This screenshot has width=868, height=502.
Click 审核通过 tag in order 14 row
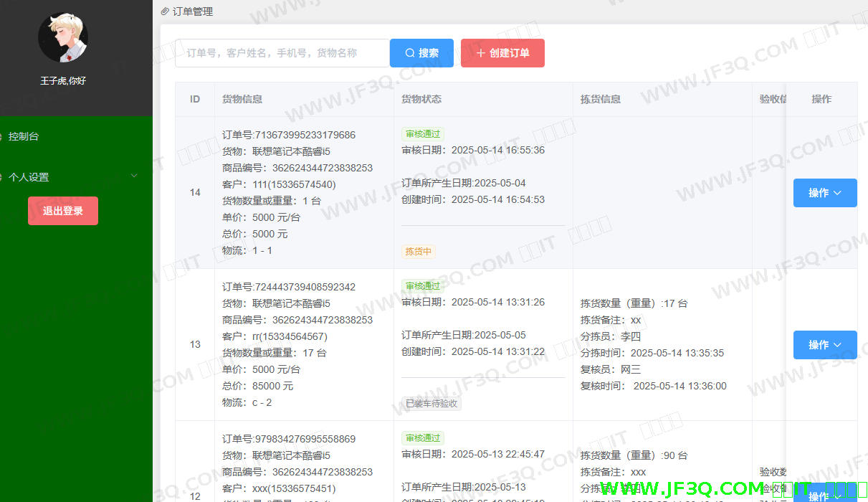click(x=423, y=134)
